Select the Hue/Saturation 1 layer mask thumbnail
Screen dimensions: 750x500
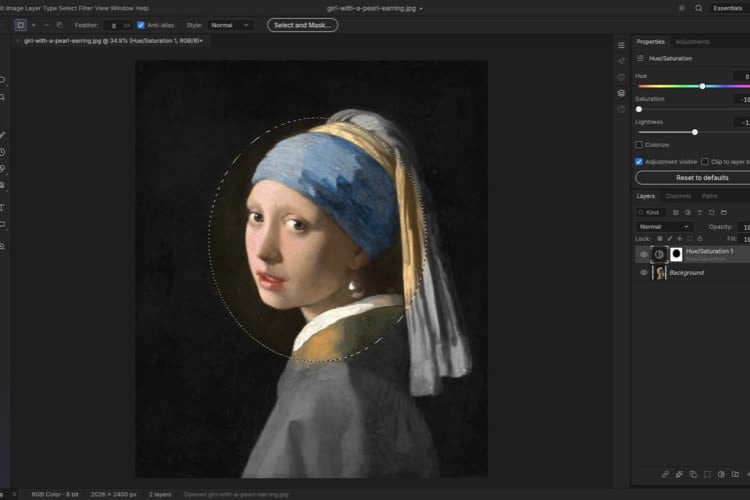click(x=676, y=254)
